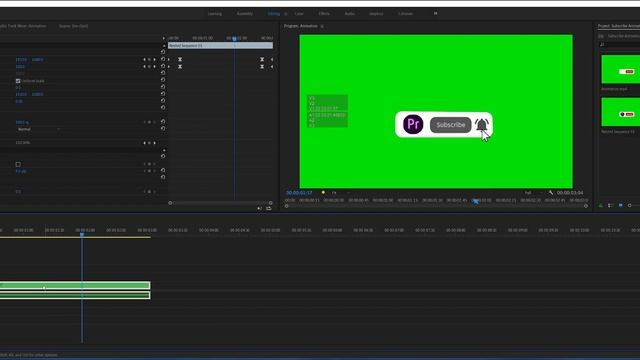
Task: Select the Source (no clips) tab
Action: pos(73,26)
